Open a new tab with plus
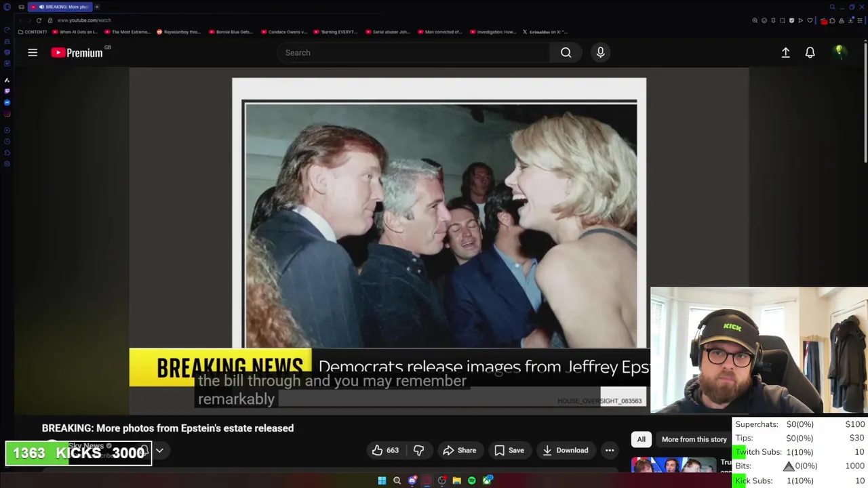868x488 pixels. coord(96,7)
